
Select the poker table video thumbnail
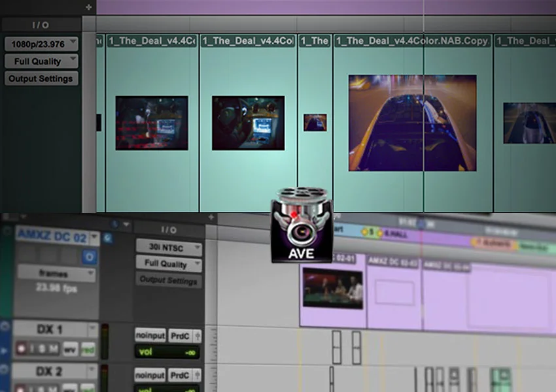click(333, 288)
